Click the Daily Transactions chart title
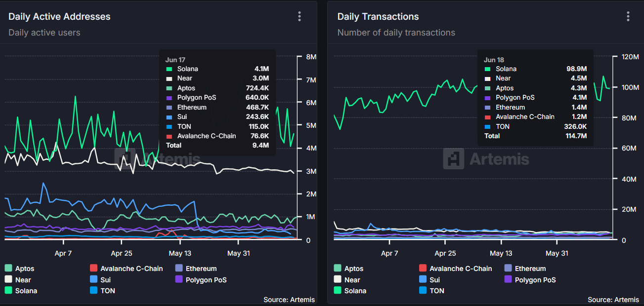The height and width of the screenshot is (306, 644). pyautogui.click(x=378, y=16)
